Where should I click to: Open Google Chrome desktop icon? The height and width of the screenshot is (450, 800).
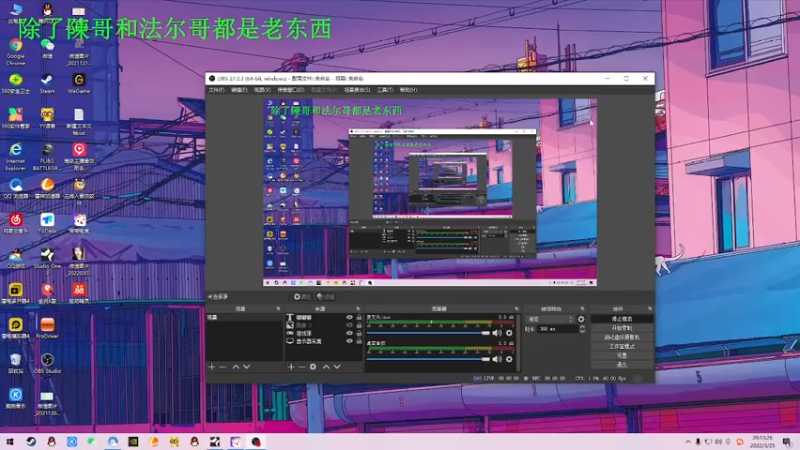[15, 53]
